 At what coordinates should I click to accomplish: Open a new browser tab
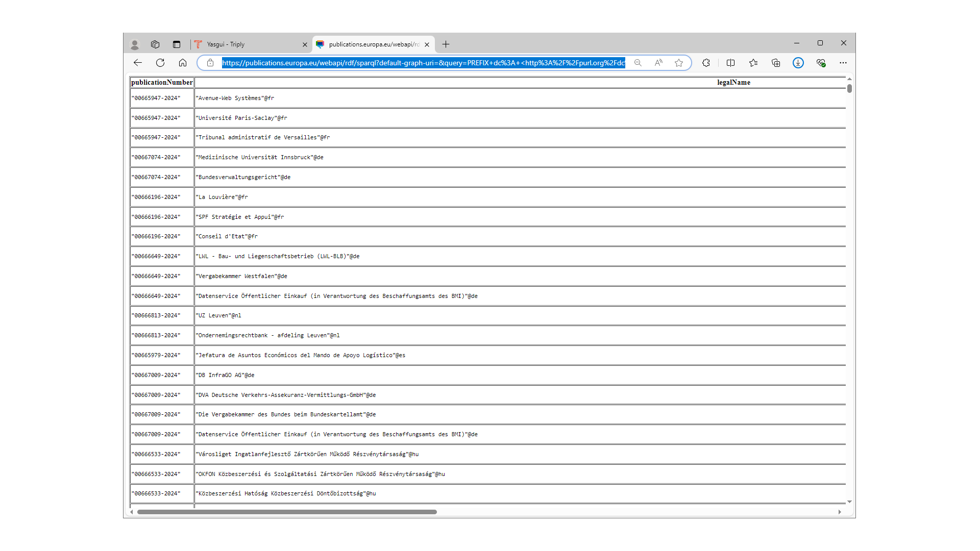[x=445, y=44]
